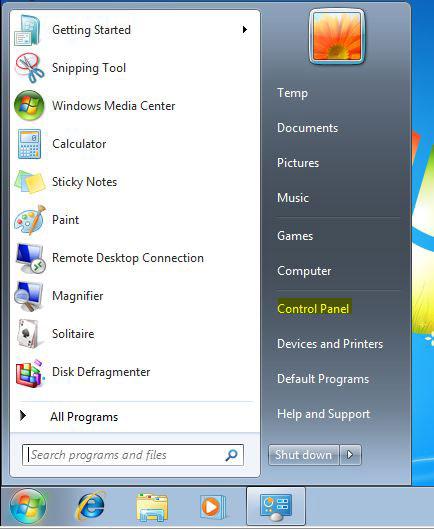
Task: Open Windows Media Center icon
Action: [29, 106]
